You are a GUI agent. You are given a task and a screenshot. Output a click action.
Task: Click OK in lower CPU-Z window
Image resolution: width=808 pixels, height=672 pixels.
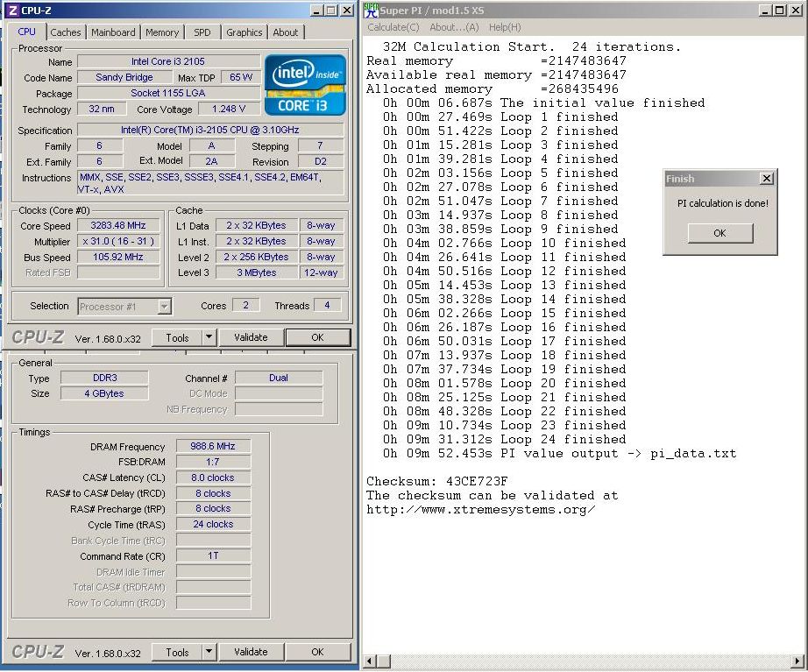(x=317, y=652)
